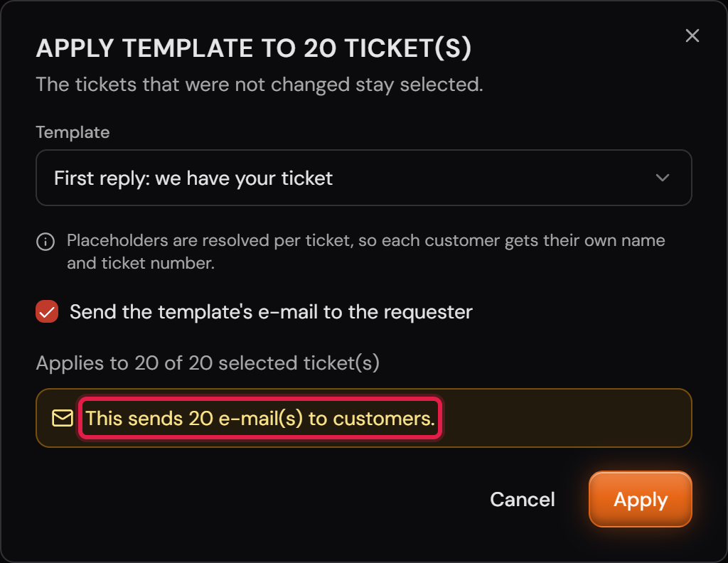
Task: Click the chevron arrow in the Template field
Action: coord(663,178)
